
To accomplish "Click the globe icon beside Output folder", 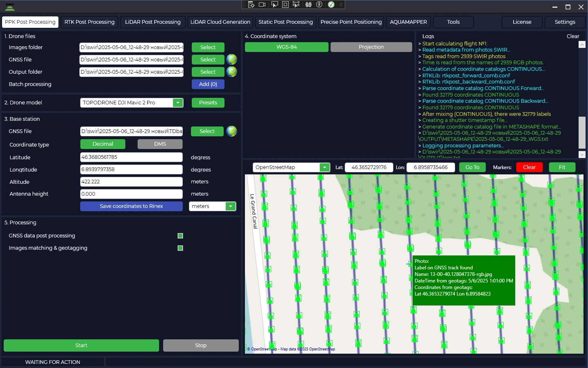I will click(x=231, y=72).
